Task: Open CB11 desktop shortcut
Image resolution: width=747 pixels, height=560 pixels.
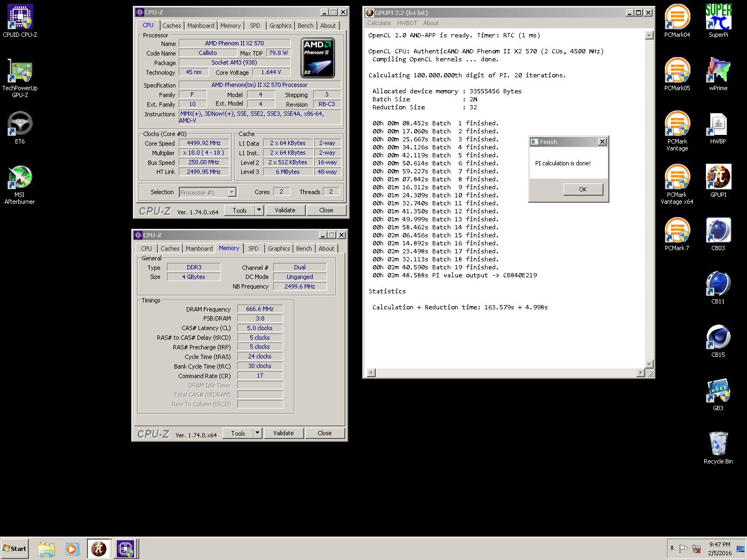Action: coord(718,288)
